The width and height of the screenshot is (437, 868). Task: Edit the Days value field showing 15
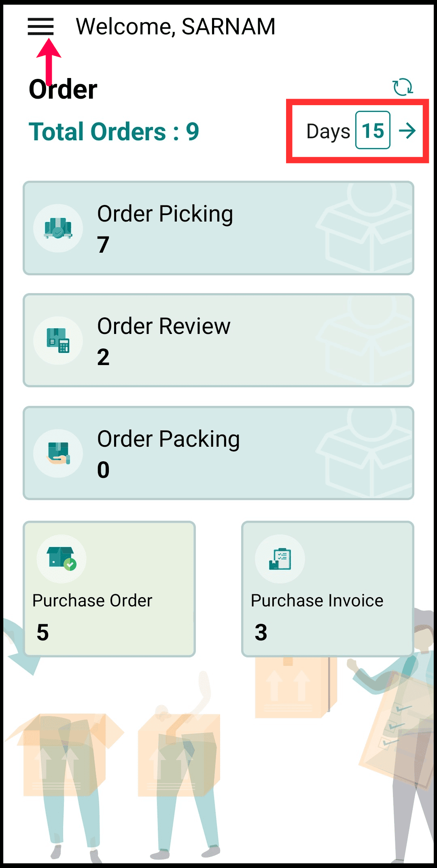tap(373, 131)
